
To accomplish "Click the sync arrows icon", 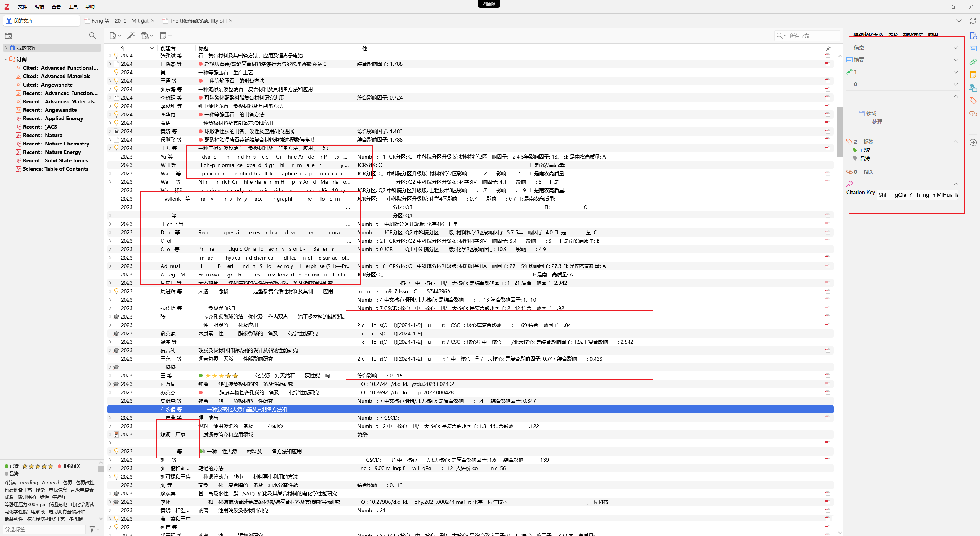I will tap(973, 21).
